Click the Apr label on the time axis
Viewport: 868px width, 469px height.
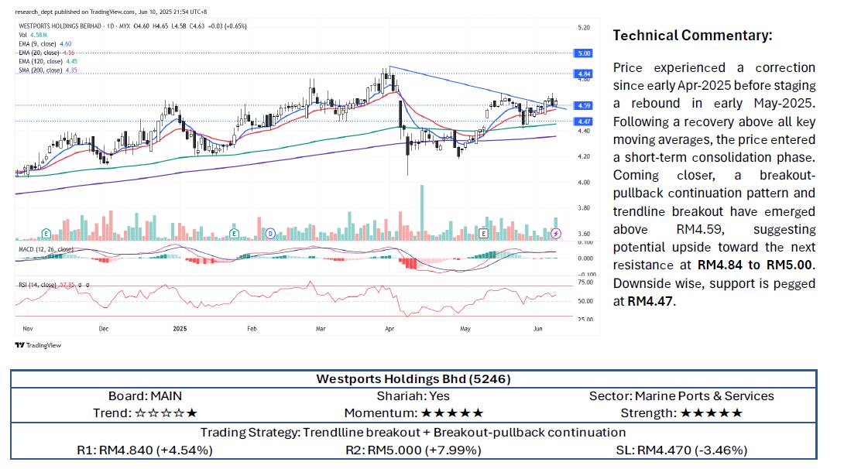click(389, 328)
